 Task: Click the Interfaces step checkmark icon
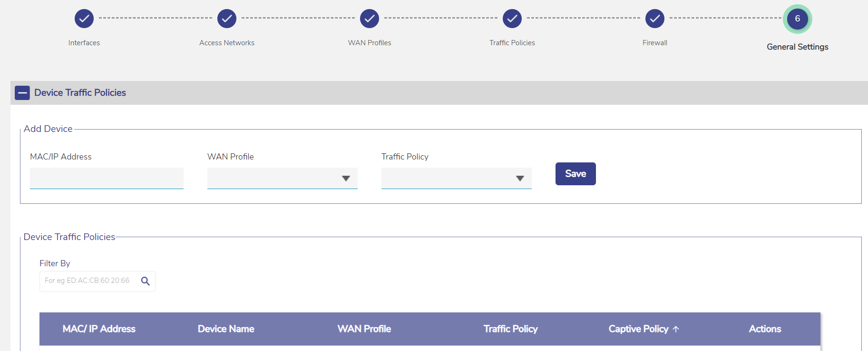point(84,19)
